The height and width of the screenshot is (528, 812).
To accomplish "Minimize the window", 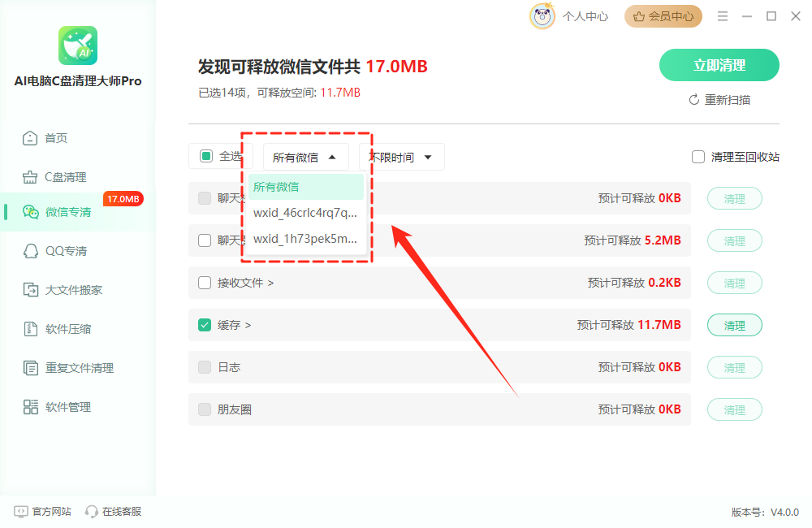I will [x=747, y=16].
